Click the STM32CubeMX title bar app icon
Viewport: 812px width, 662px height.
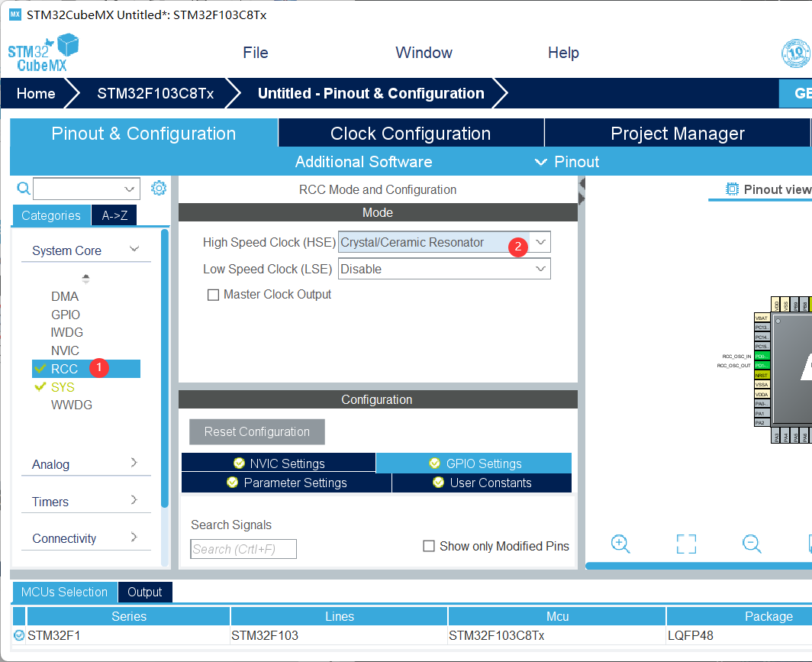point(15,15)
